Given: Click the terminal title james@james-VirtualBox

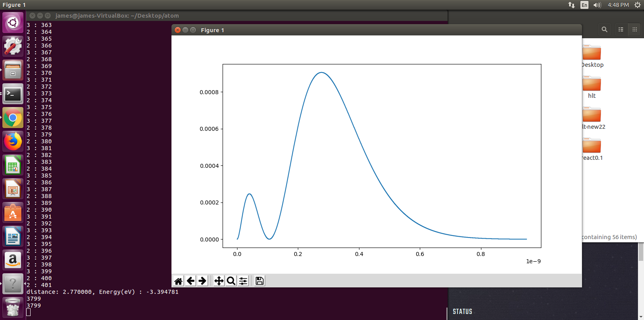Looking at the screenshot, I should pyautogui.click(x=117, y=16).
